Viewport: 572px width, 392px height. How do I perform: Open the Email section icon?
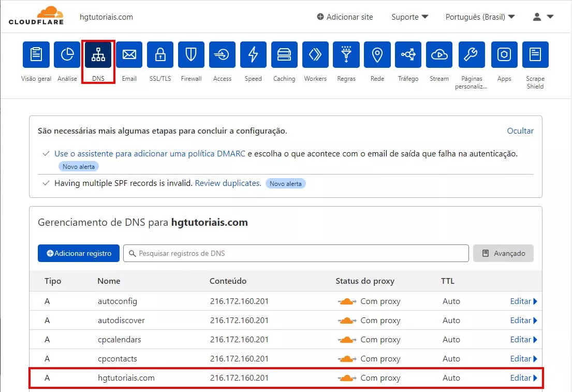pos(129,55)
